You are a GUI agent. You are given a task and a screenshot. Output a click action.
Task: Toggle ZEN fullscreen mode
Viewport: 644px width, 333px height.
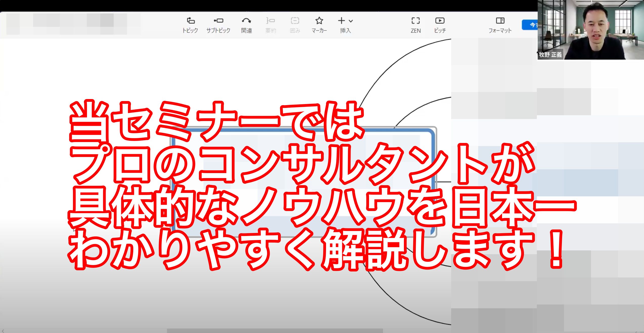416,21
